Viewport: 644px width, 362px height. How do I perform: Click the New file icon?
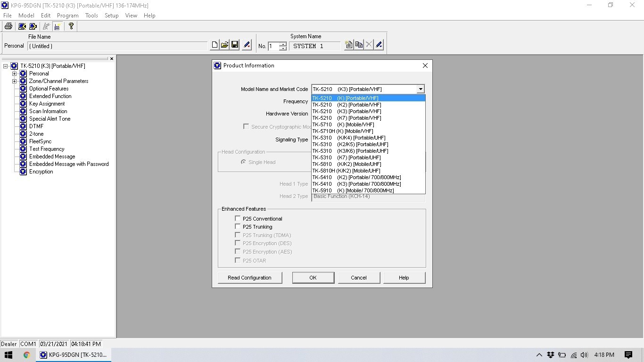(215, 45)
